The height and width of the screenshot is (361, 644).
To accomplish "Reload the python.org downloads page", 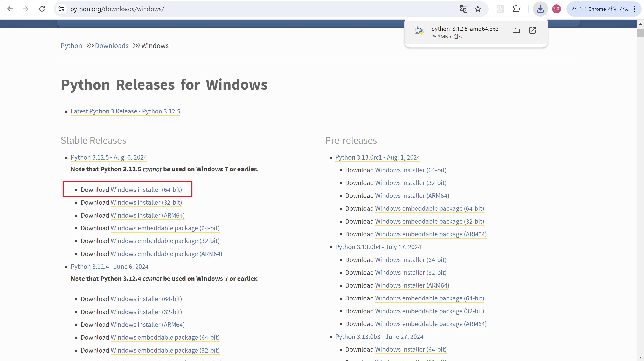I will pyautogui.click(x=42, y=9).
